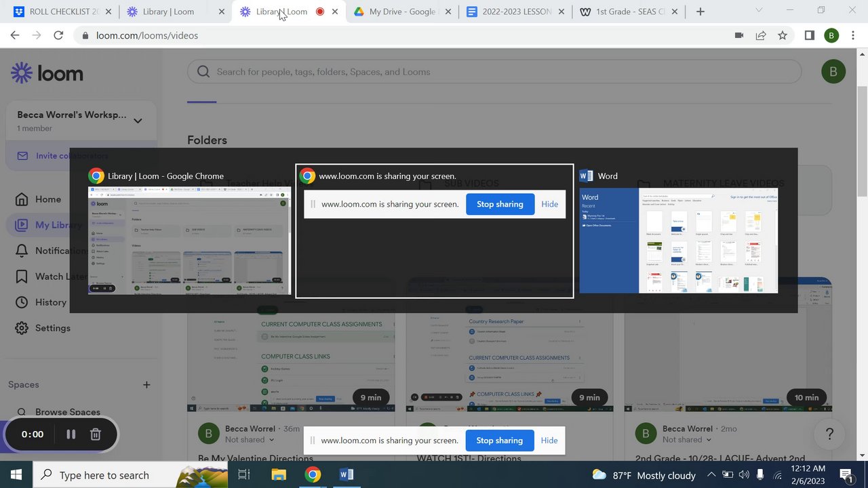Click Stop sharing in switcher preview
Viewport: 868px width, 488px height.
click(x=500, y=204)
